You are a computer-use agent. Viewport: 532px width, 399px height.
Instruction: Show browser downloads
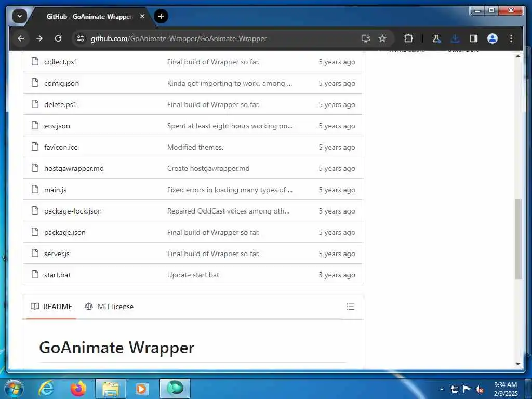[x=455, y=38]
